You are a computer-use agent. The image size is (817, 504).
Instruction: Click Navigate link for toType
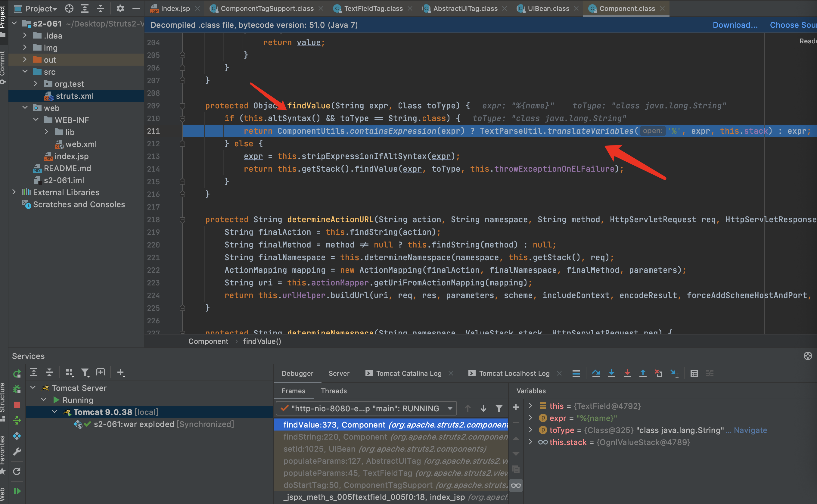tap(750, 430)
